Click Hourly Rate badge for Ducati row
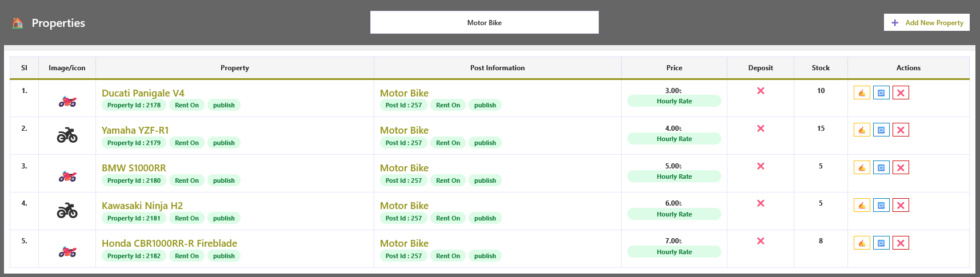Screen dimensions: 980x277 [674, 101]
